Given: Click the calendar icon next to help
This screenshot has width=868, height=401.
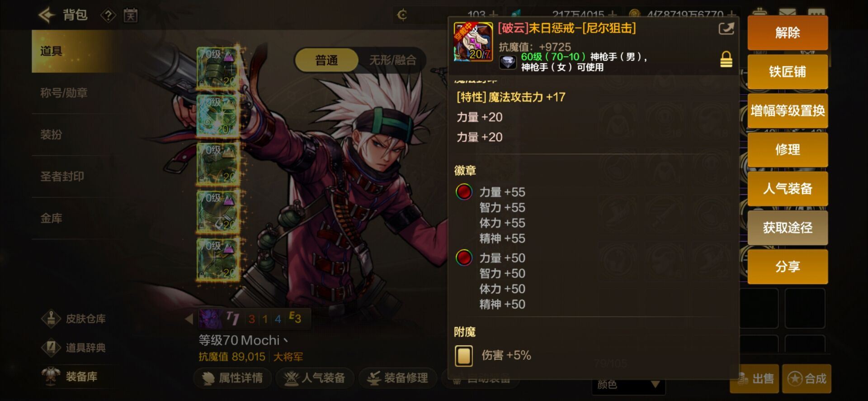Looking at the screenshot, I should click(131, 16).
